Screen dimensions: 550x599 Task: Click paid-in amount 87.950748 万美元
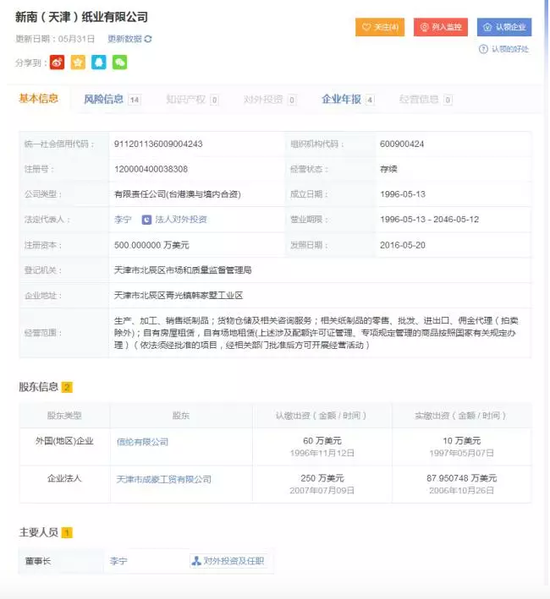tap(461, 479)
